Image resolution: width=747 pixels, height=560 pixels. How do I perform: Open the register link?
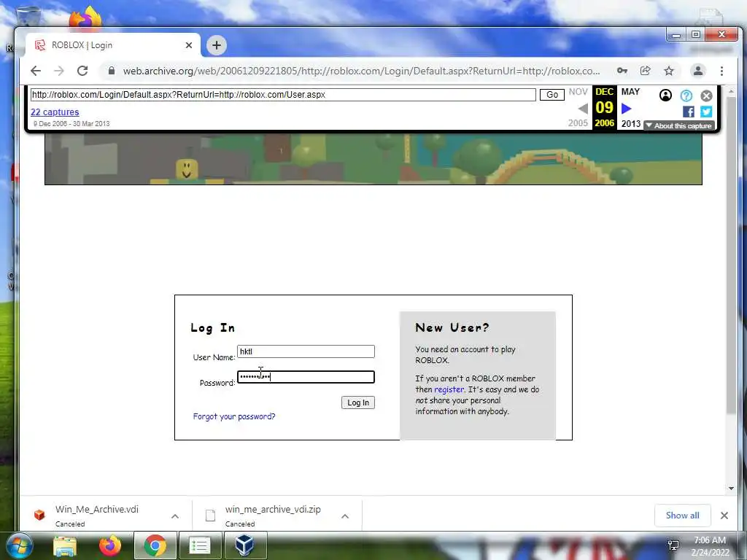449,389
